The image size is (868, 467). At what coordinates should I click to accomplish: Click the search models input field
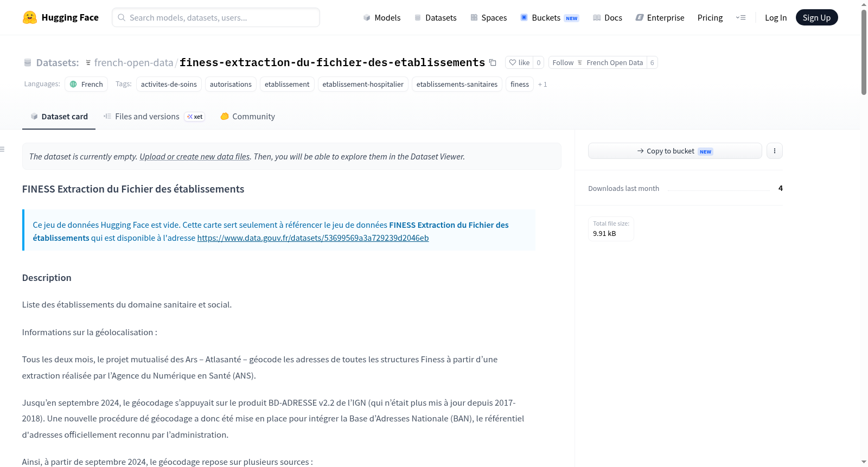[216, 17]
